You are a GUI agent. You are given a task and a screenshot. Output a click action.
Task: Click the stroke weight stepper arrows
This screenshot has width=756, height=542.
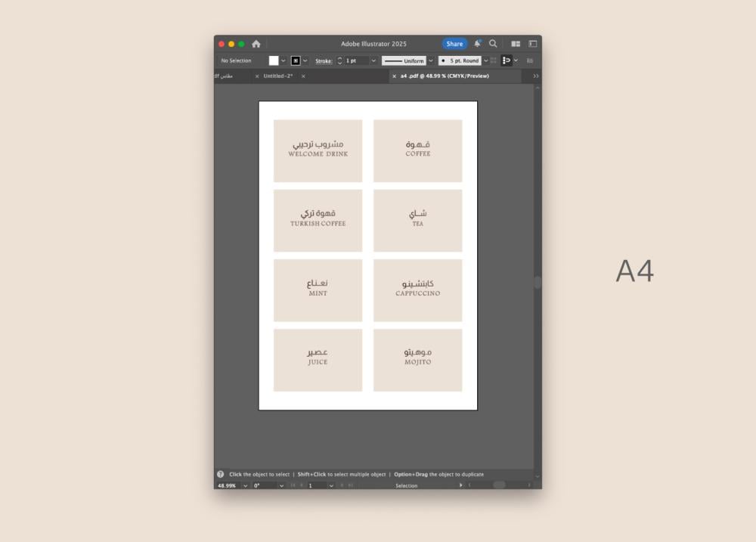point(339,60)
